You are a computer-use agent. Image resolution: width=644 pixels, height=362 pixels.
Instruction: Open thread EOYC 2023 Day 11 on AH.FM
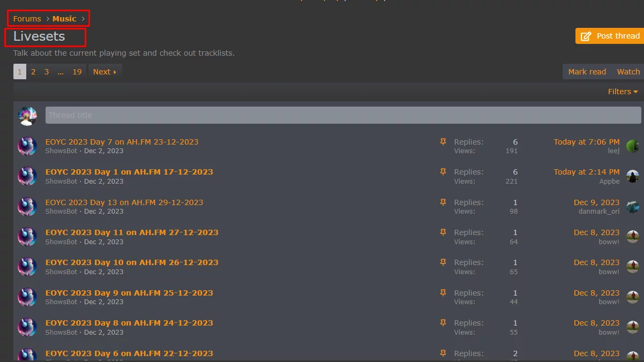click(132, 232)
